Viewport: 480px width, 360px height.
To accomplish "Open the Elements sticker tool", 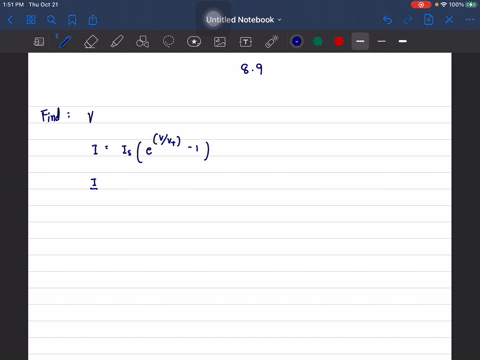I will (x=194, y=42).
